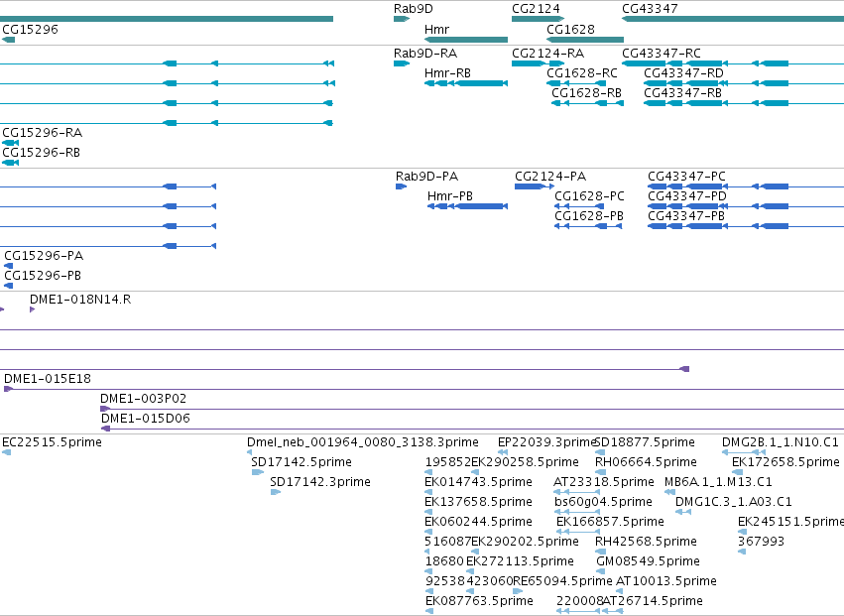Select EST SD17142.3prime
This screenshot has height=616, width=844.
click(320, 482)
